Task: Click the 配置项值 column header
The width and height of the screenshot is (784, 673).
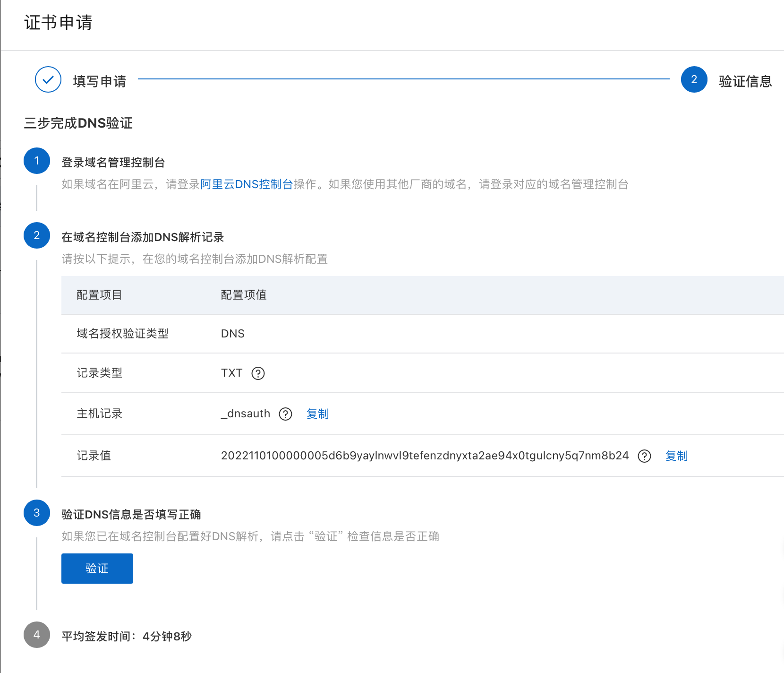Action: [244, 295]
